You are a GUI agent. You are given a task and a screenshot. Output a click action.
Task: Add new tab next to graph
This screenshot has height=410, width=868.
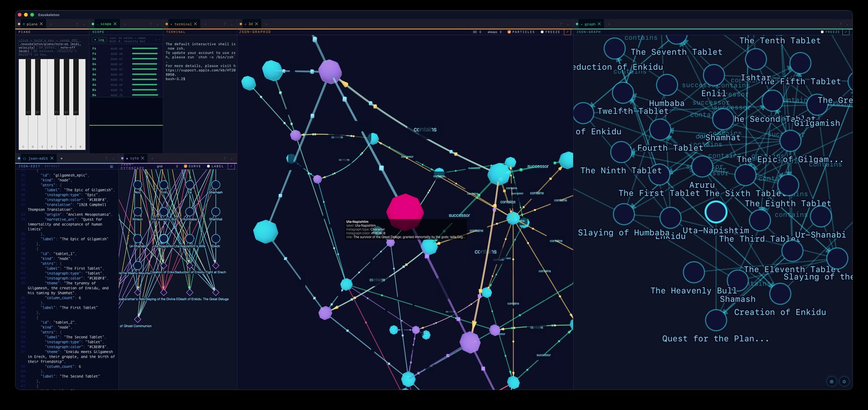coord(609,24)
